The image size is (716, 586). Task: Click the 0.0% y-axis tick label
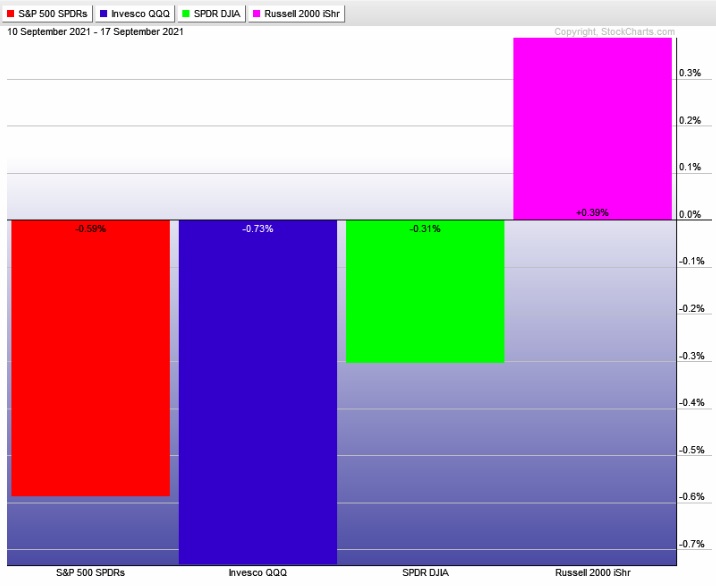click(x=690, y=215)
